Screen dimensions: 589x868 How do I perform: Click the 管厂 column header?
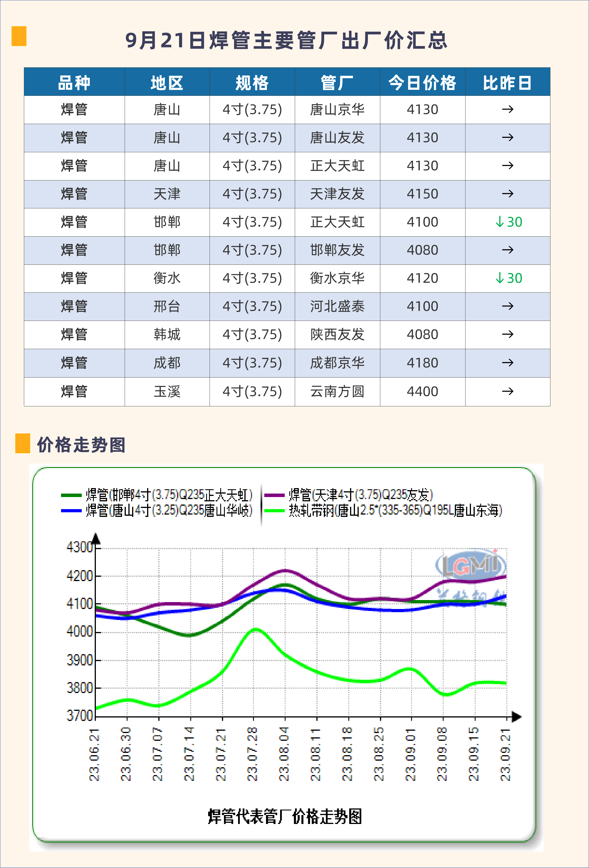[x=337, y=82]
